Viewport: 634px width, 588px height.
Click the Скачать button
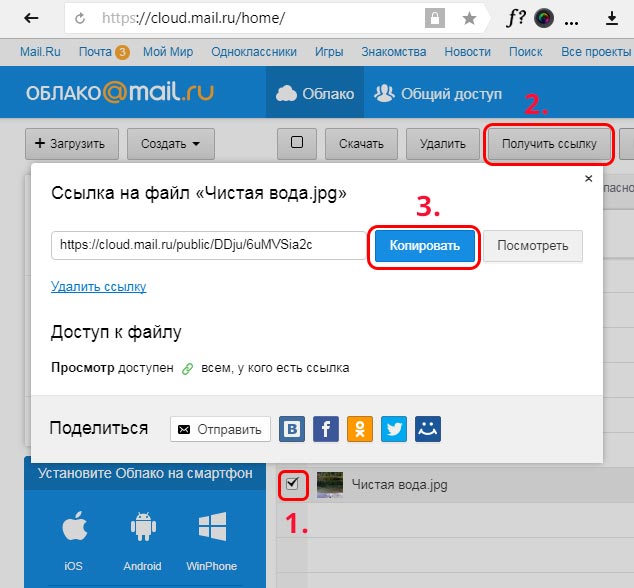(x=361, y=144)
